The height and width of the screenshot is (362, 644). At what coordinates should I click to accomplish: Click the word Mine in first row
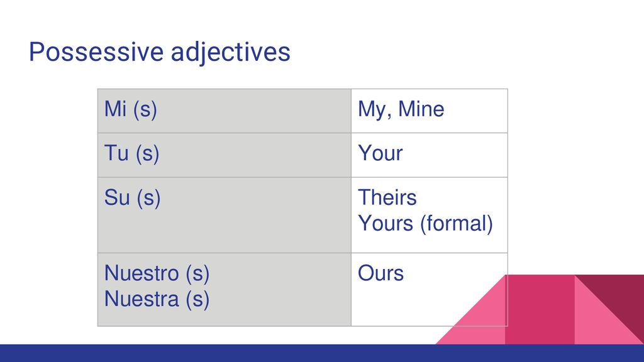(x=421, y=109)
